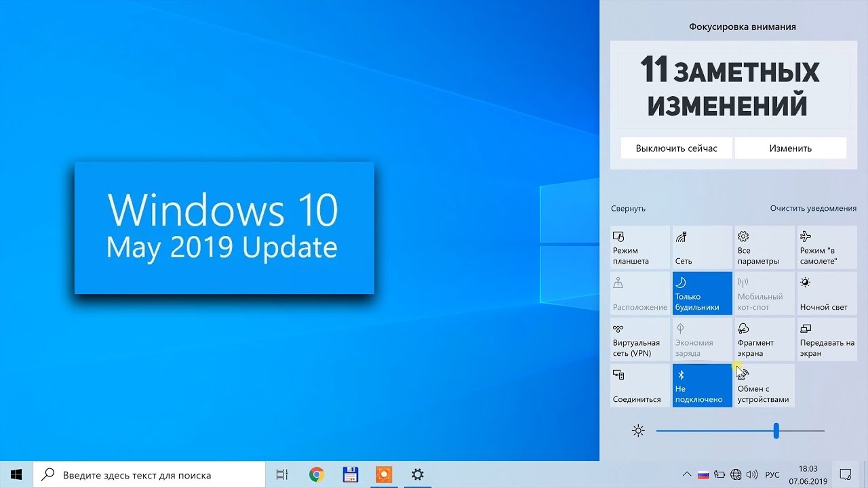868x488 pixels.
Task: Open Task View on the taskbar
Action: (282, 474)
